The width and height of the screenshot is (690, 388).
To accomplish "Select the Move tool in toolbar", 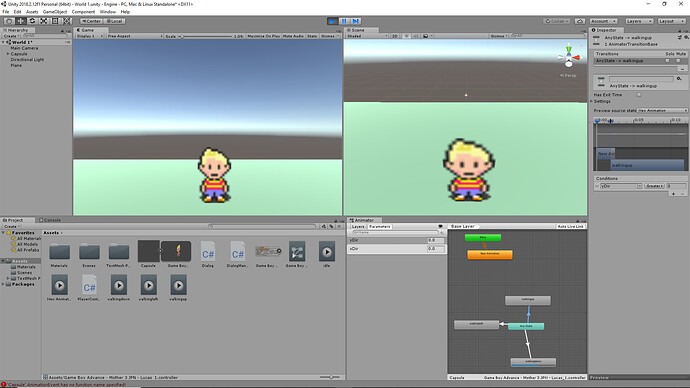I will click(x=20, y=21).
